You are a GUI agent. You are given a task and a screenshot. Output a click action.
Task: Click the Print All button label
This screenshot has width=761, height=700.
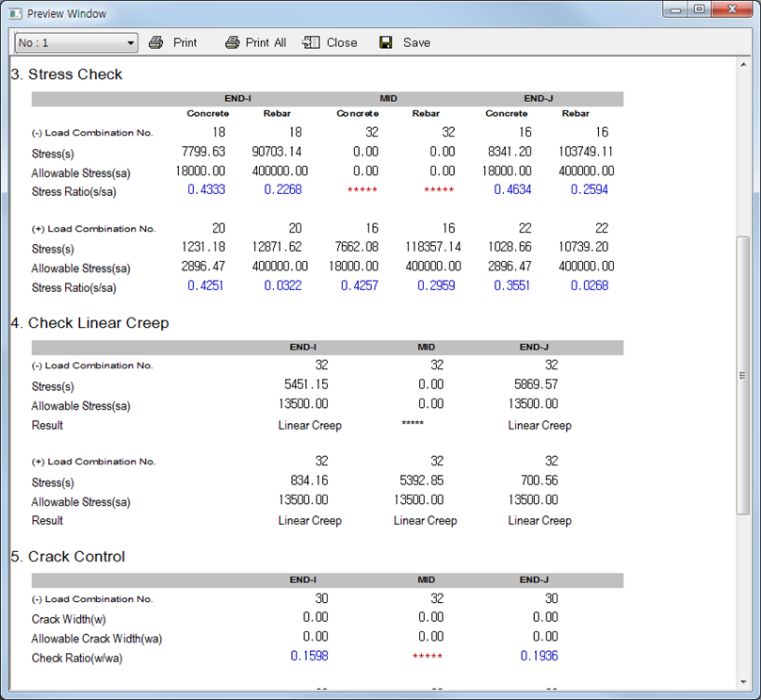(x=266, y=42)
